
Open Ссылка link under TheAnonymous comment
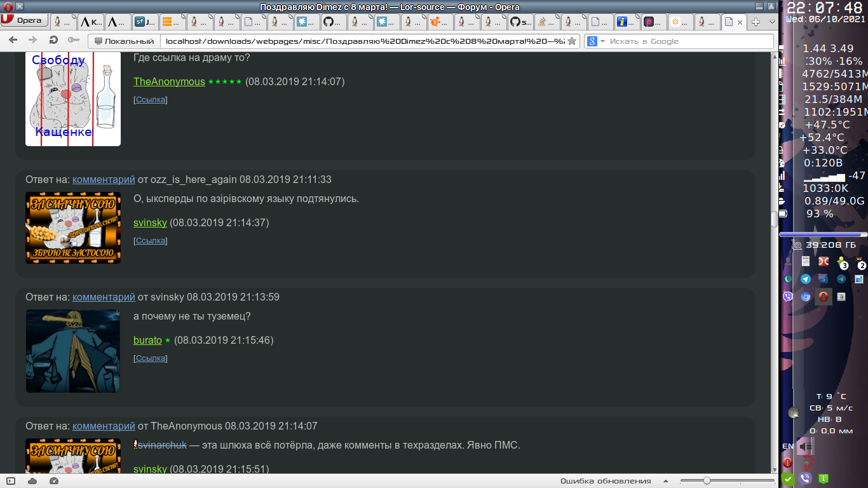(x=151, y=100)
